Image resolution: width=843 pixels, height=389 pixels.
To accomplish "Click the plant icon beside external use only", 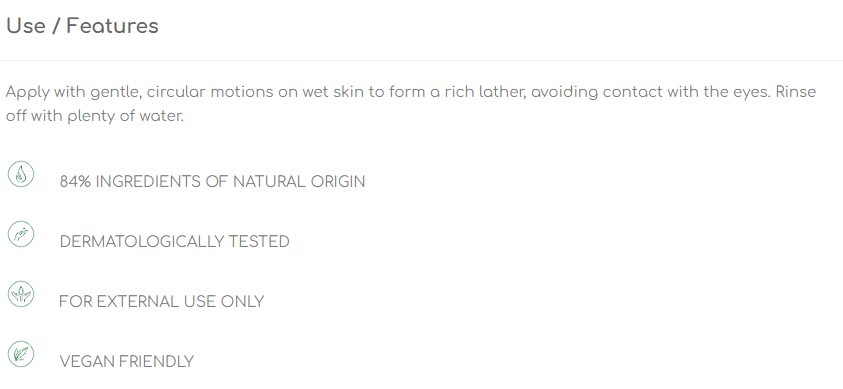I will click(x=21, y=294).
